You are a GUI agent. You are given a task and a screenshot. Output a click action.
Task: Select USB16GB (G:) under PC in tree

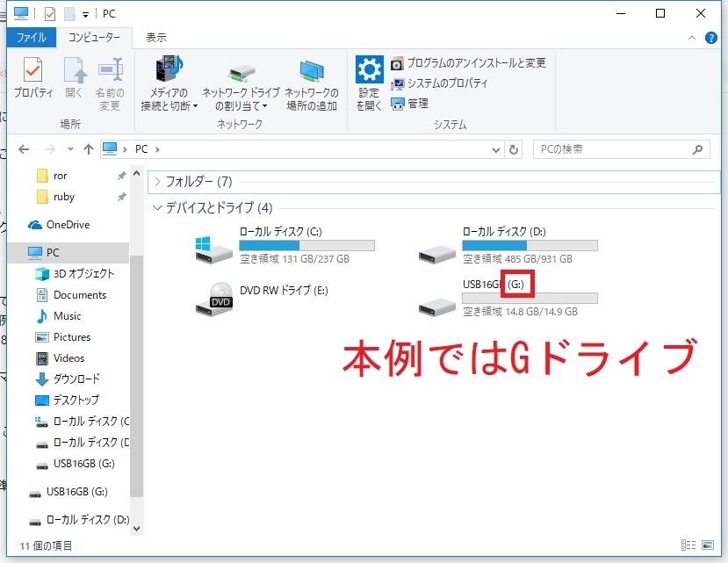tap(76, 464)
